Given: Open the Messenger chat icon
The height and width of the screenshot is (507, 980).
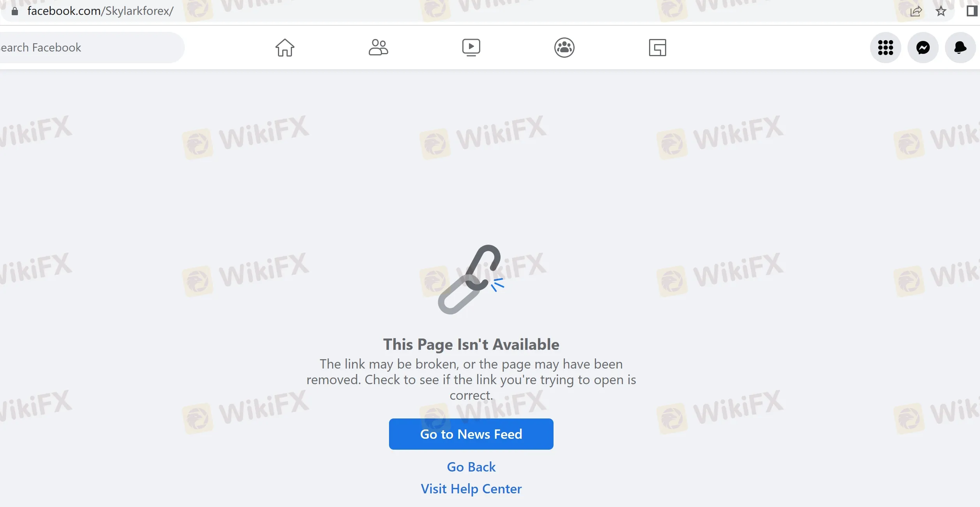Looking at the screenshot, I should coord(923,48).
